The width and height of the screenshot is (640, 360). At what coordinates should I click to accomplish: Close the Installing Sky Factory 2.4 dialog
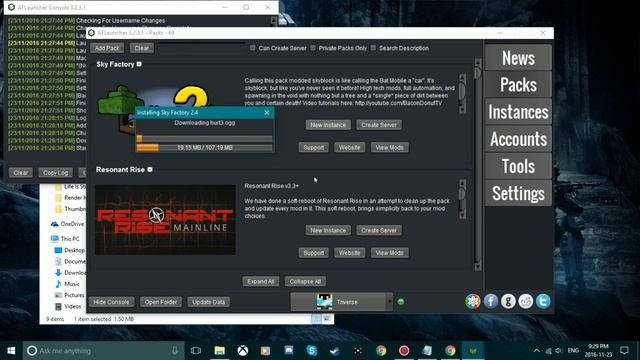click(x=267, y=113)
